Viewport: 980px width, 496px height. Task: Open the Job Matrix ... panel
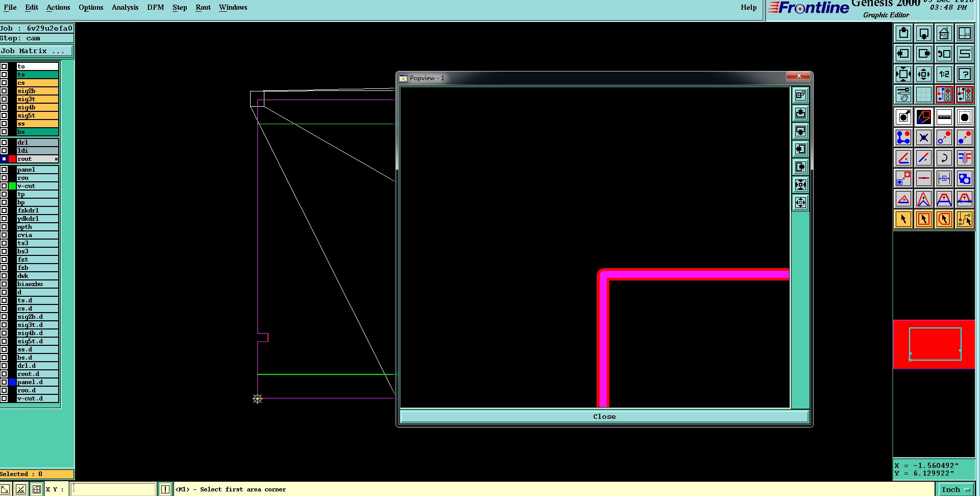36,51
